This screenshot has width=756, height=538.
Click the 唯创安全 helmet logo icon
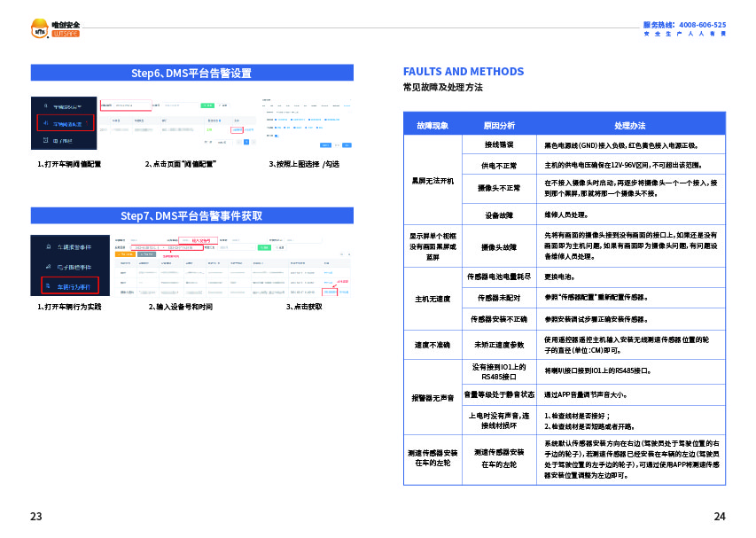(x=40, y=29)
